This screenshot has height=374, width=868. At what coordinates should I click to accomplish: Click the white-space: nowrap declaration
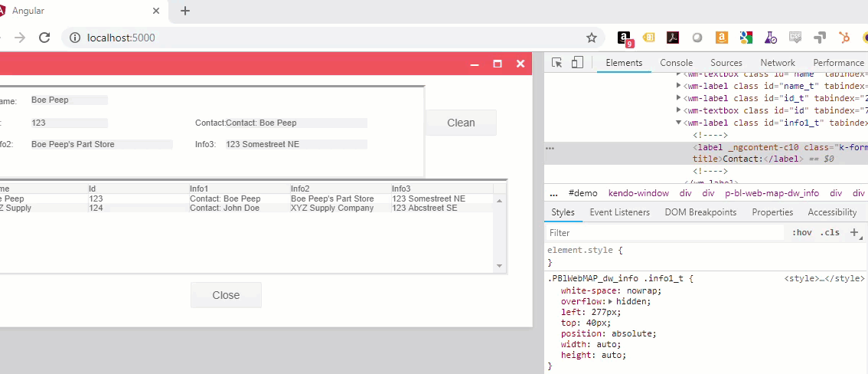point(611,291)
